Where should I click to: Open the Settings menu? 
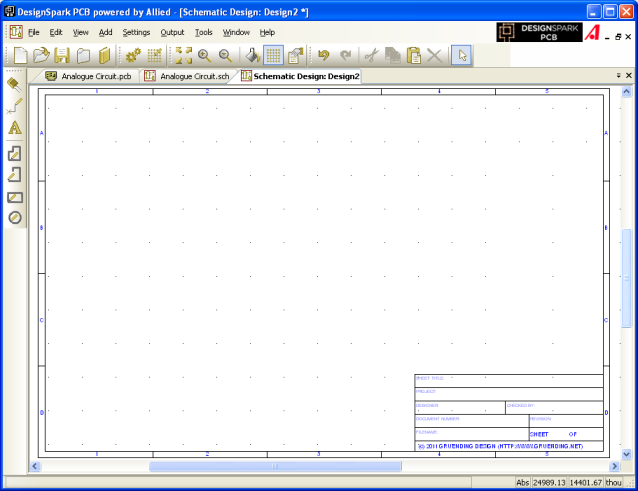coord(136,32)
